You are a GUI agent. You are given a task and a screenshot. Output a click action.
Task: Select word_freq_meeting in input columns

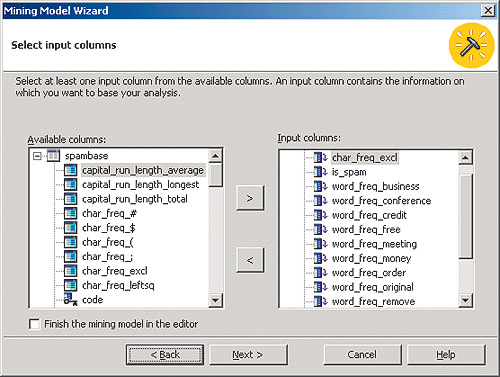click(374, 244)
